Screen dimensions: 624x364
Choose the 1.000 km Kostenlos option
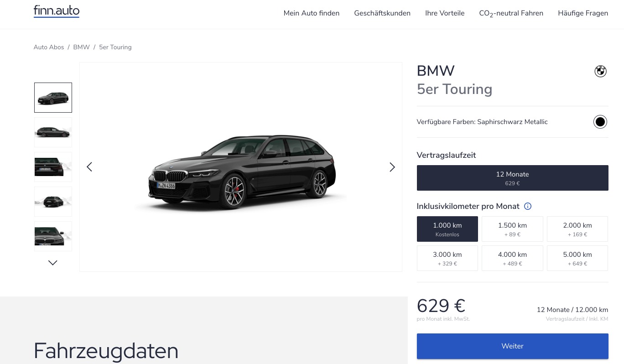(x=447, y=229)
